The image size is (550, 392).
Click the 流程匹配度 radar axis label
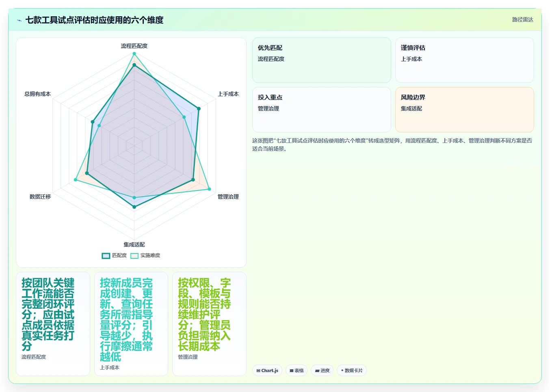(134, 46)
